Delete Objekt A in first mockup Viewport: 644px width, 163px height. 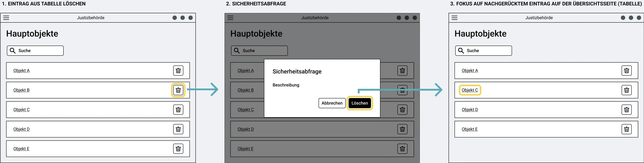coord(178,71)
